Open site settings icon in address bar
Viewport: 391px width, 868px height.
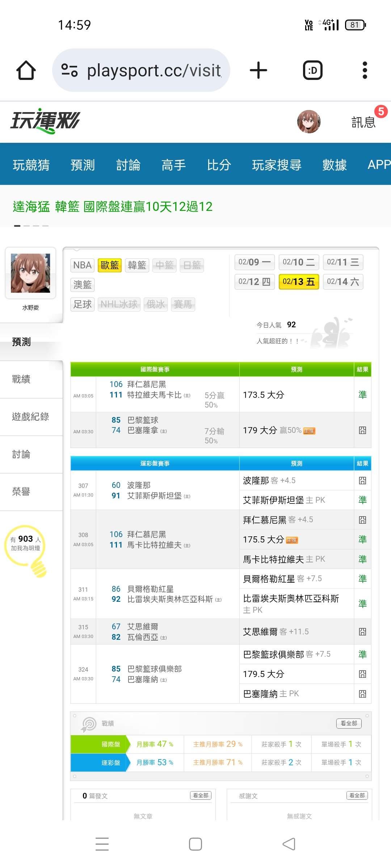click(69, 70)
